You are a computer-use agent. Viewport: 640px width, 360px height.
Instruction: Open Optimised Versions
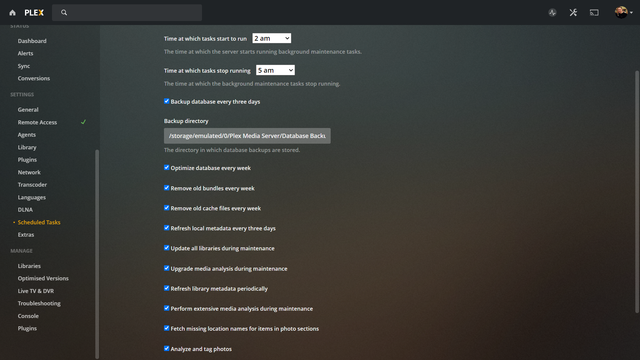point(43,278)
